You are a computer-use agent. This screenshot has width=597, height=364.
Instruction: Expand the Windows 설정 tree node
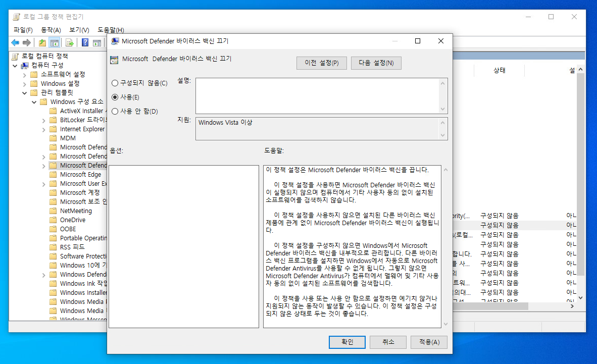(x=24, y=84)
